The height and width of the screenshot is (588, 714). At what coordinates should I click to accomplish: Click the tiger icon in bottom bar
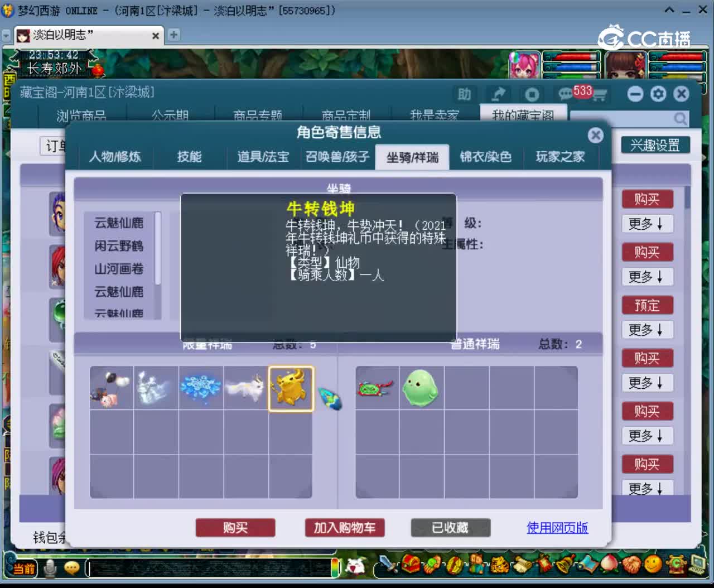499,565
